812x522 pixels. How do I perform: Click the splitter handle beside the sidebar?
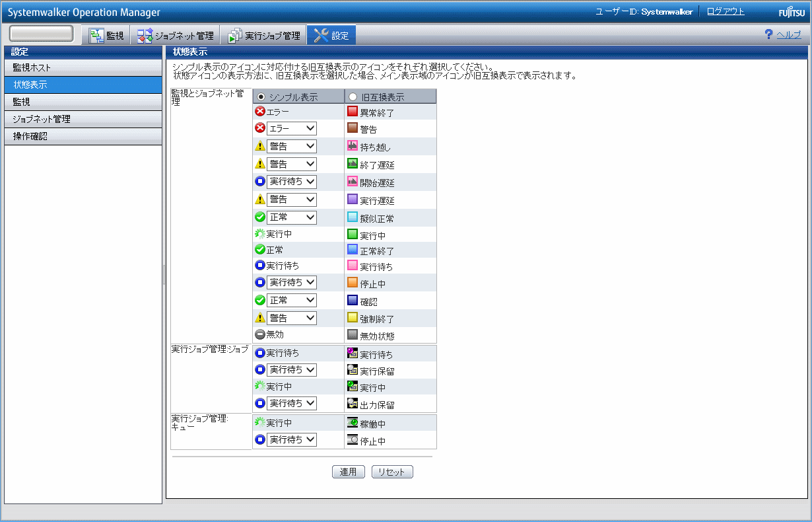tap(164, 276)
